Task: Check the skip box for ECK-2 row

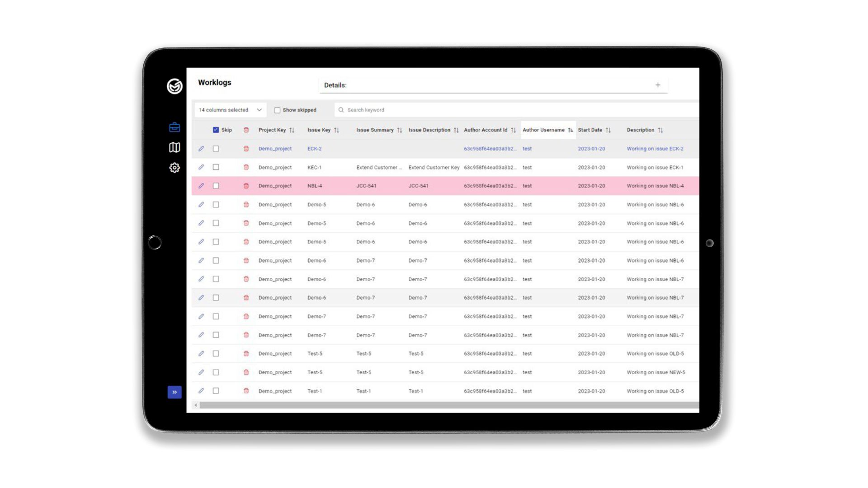Action: [216, 149]
